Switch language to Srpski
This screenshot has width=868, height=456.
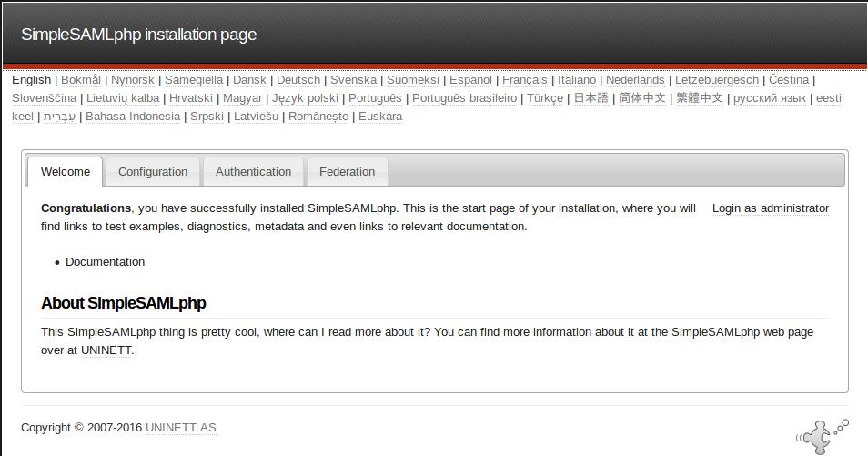(x=207, y=117)
